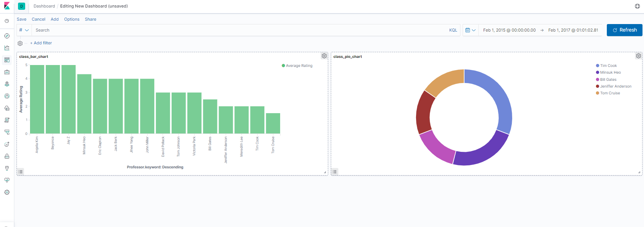Toggle legend list icon on class_bar_chart

(x=21, y=172)
